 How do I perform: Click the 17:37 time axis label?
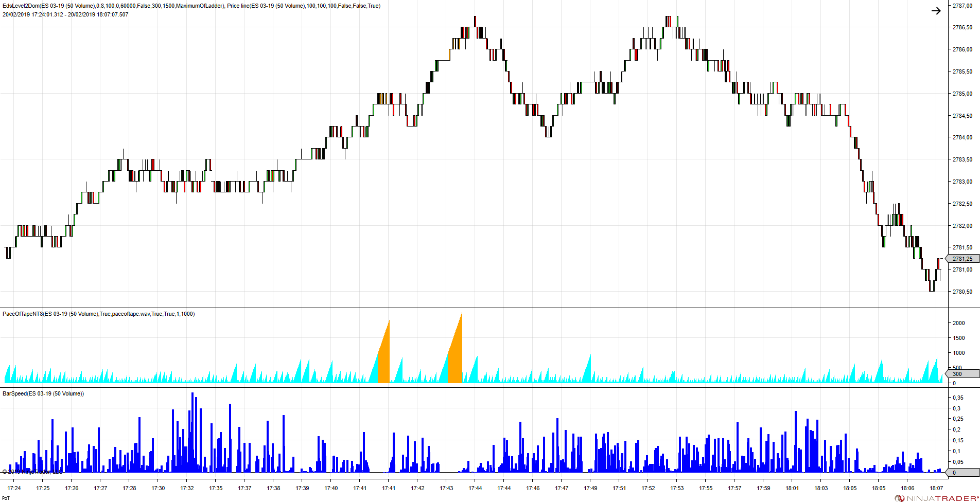[x=245, y=488]
